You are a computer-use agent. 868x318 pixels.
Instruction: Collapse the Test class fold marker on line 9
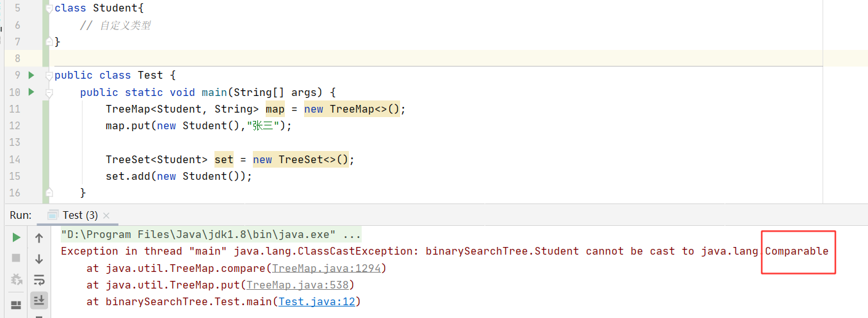tap(49, 76)
